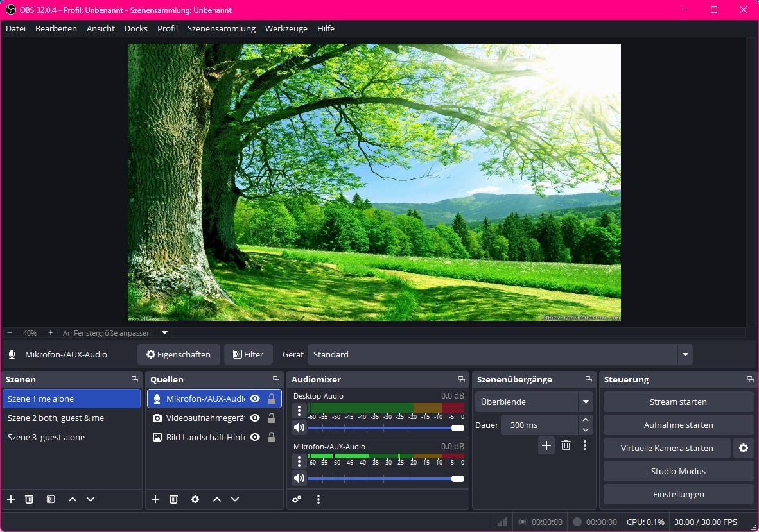Open Eigenschaften for the microphone source
This screenshot has width=759, height=532.
click(179, 354)
